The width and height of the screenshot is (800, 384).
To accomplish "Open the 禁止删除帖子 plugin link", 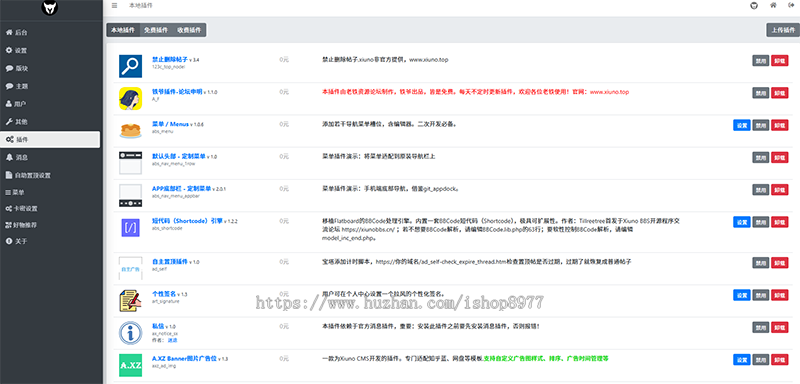I will [x=170, y=60].
